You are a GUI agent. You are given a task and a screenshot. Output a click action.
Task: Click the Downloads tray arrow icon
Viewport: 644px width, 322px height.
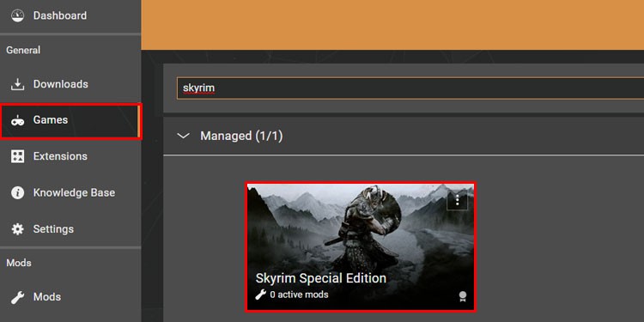[x=18, y=84]
